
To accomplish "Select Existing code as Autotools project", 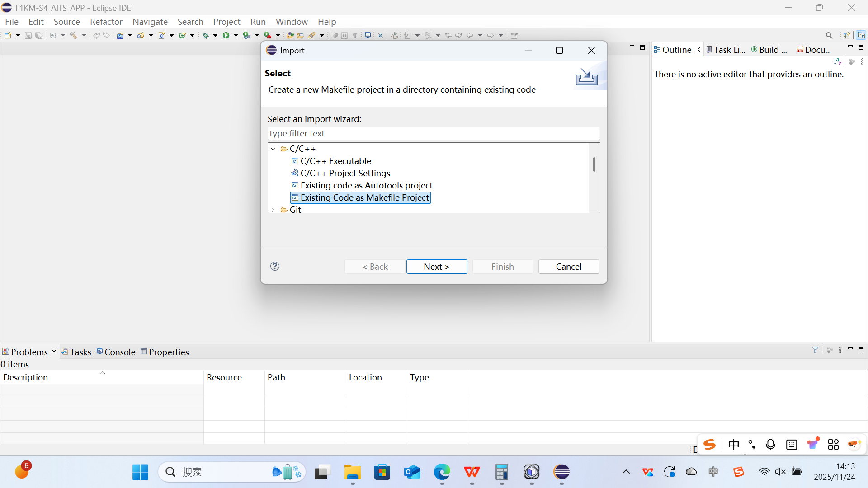I will 366,185.
